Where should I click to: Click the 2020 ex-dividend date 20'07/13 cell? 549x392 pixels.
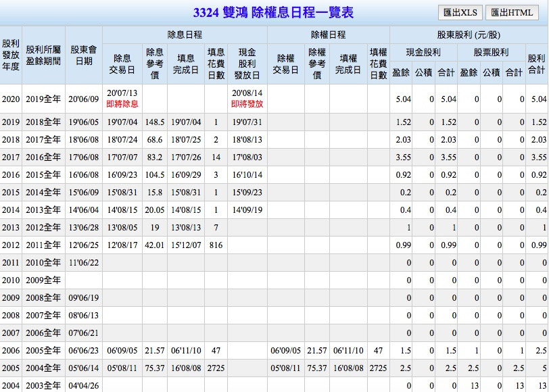pyautogui.click(x=122, y=93)
